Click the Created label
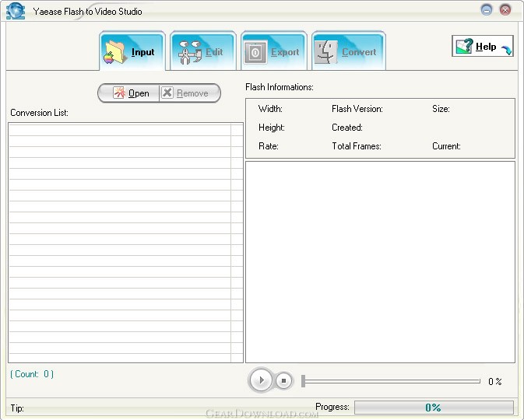The image size is (524, 420). (x=347, y=128)
